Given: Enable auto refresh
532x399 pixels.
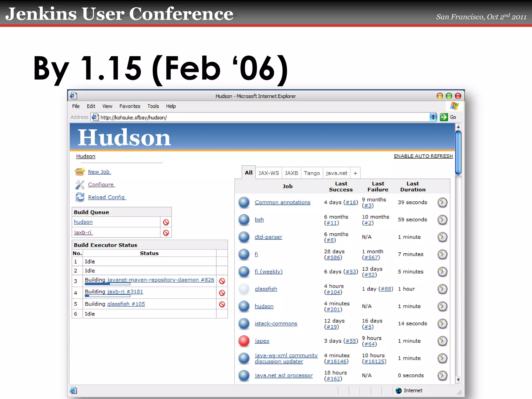Looking at the screenshot, I should 423,156.
